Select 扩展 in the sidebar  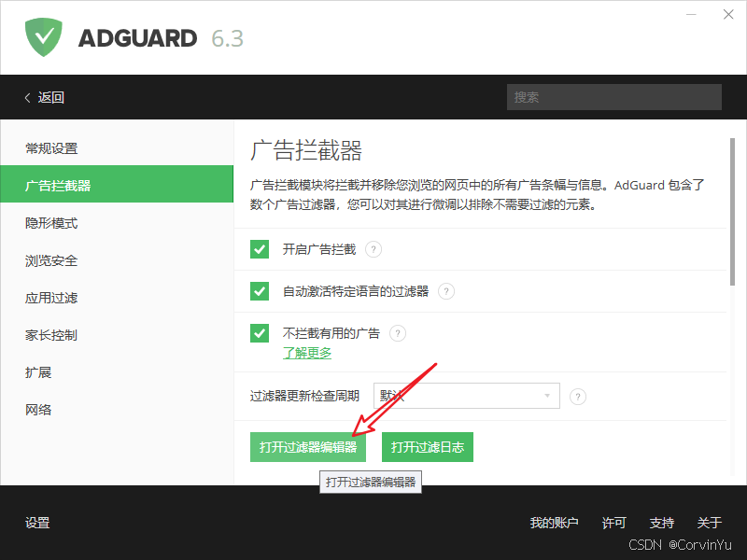click(x=117, y=372)
